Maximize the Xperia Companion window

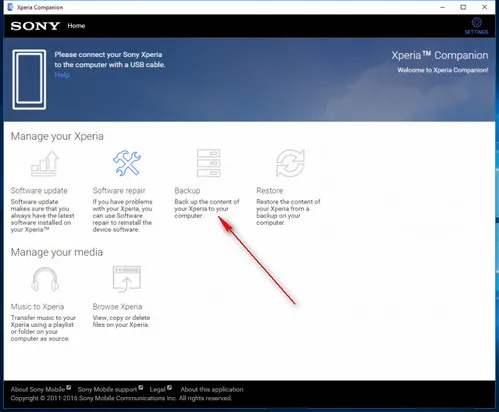(x=463, y=7)
